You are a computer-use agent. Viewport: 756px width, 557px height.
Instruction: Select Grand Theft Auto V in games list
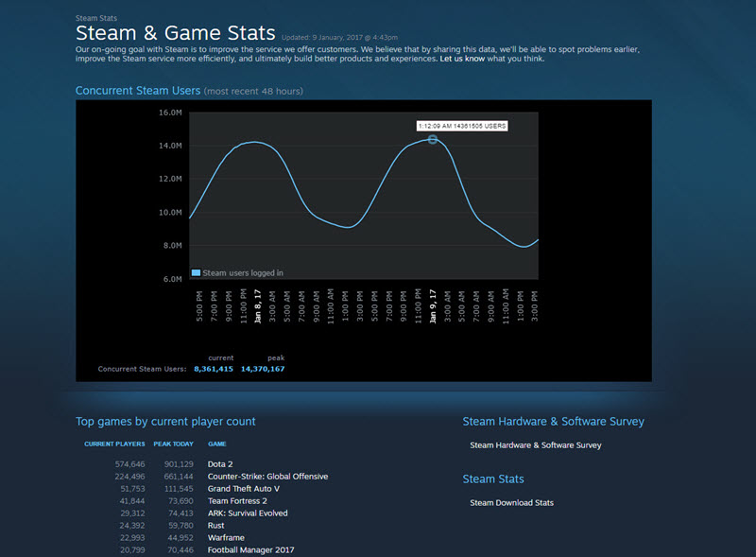(244, 489)
